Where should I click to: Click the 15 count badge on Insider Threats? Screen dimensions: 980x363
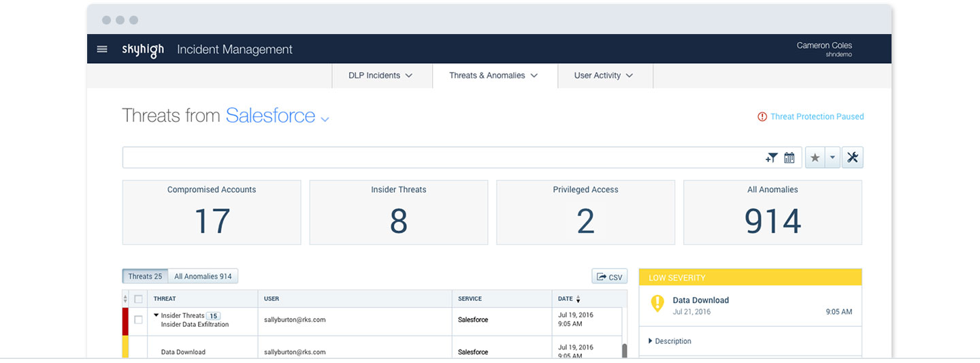pyautogui.click(x=214, y=315)
